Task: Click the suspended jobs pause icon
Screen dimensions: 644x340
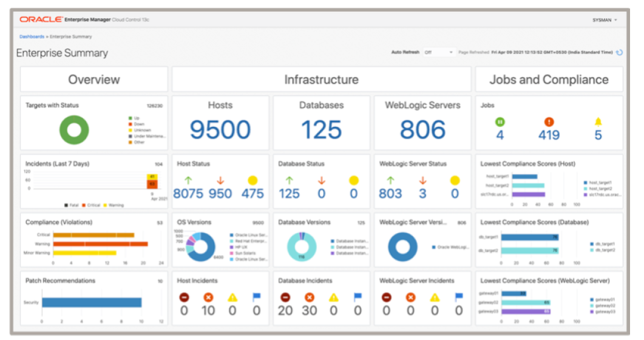Action: 500,122
